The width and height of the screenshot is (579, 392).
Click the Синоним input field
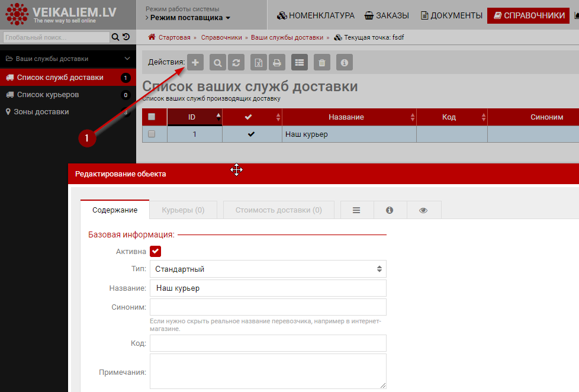(268, 307)
